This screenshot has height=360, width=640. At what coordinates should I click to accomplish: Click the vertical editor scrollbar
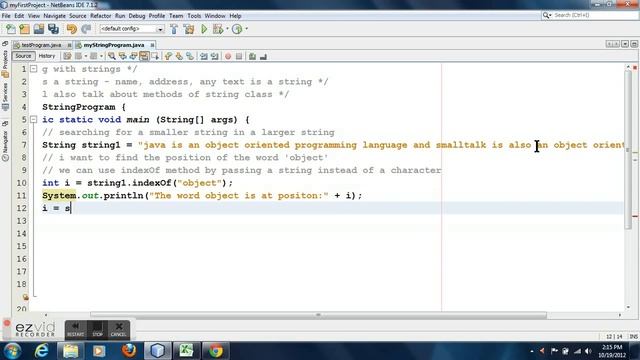tap(628, 149)
